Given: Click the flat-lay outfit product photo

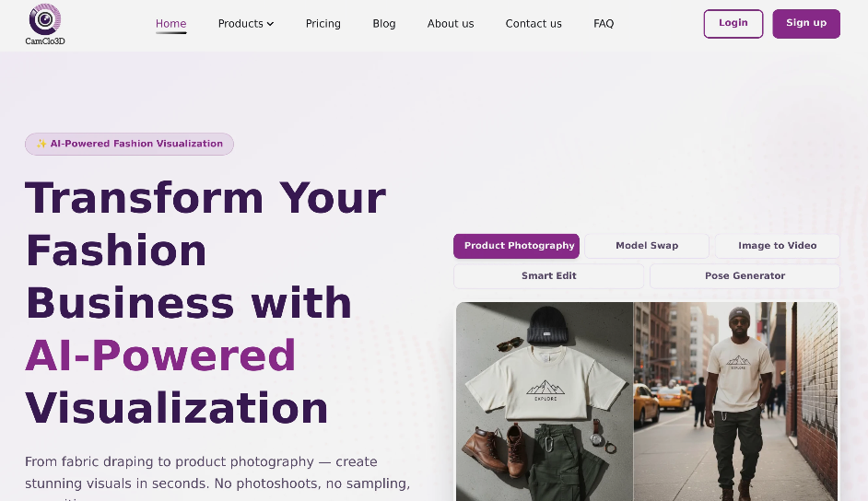Looking at the screenshot, I should (x=545, y=402).
